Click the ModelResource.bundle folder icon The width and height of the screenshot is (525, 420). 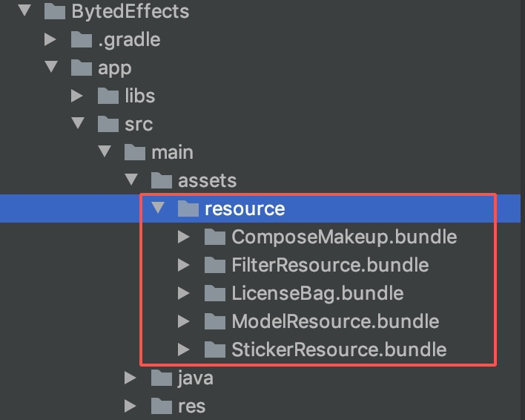(214, 321)
